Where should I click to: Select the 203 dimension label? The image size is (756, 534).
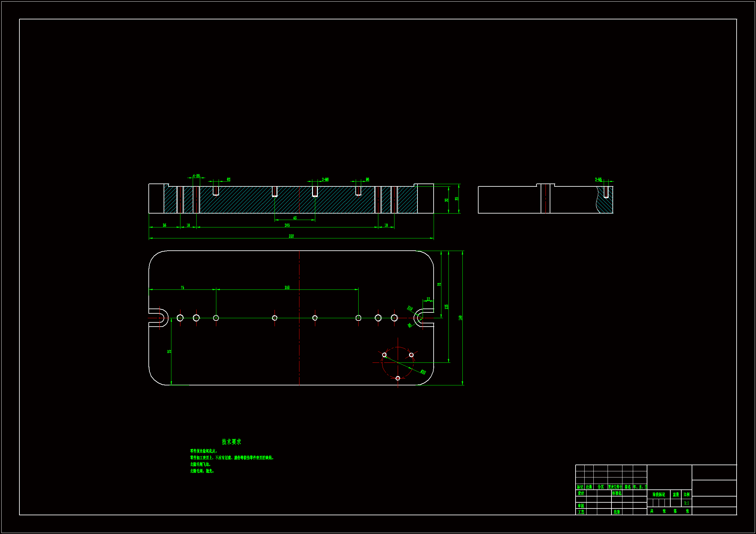point(287,225)
